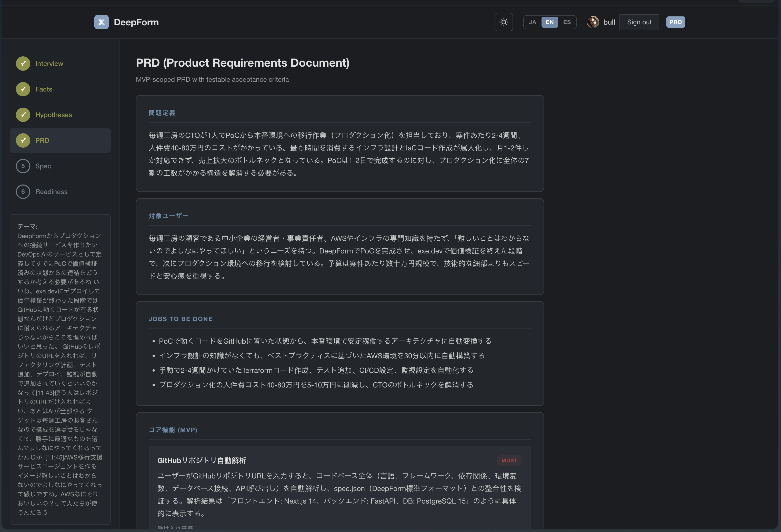Switch language to ES
Image resolution: width=781 pixels, height=532 pixels.
click(x=567, y=22)
